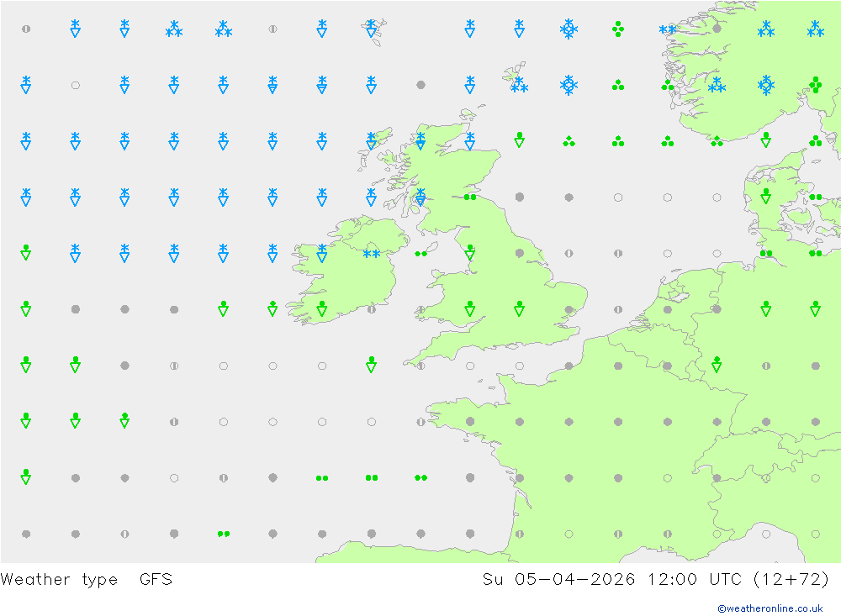
Task: Click the green shower symbol over Jutland, Denmark
Action: [766, 196]
